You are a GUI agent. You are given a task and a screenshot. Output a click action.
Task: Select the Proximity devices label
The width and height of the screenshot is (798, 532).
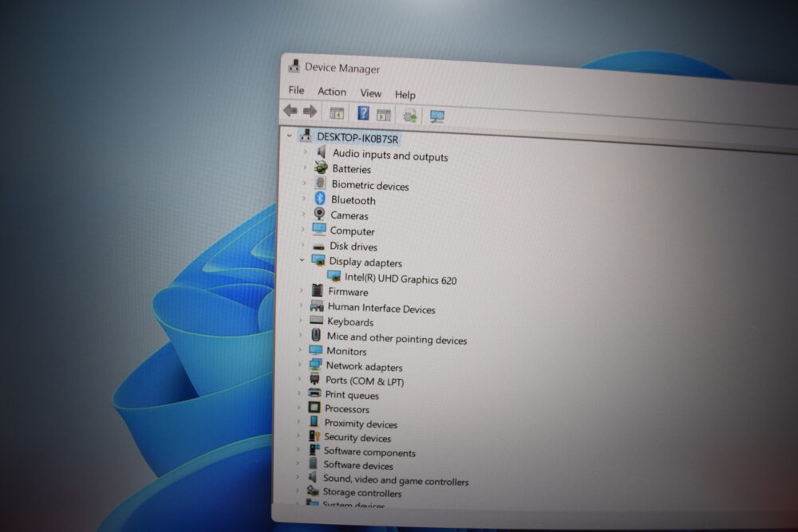[361, 424]
